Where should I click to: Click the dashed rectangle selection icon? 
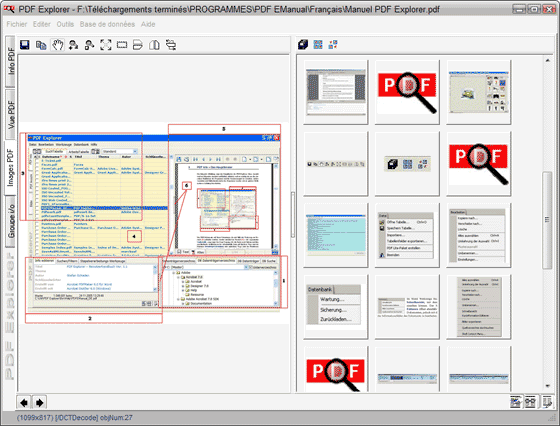pos(122,45)
